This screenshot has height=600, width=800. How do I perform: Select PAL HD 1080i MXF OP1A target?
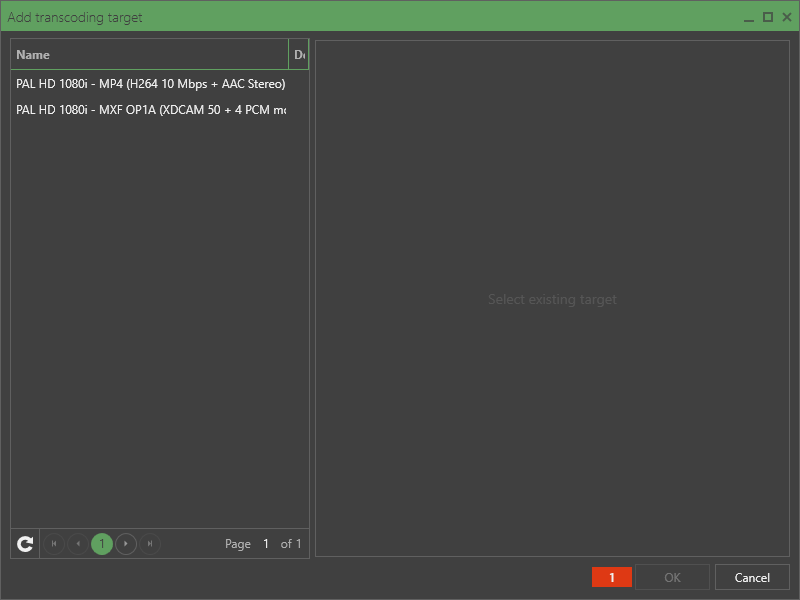pos(160,110)
